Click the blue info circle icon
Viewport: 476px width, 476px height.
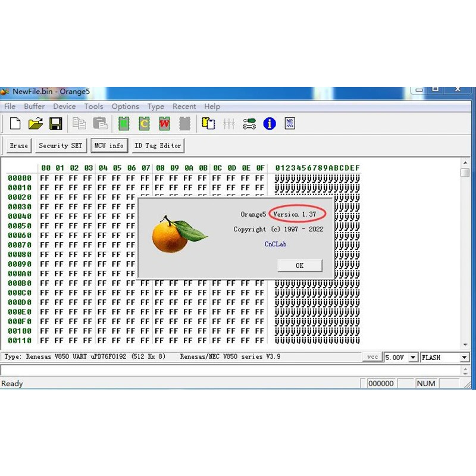pos(270,124)
